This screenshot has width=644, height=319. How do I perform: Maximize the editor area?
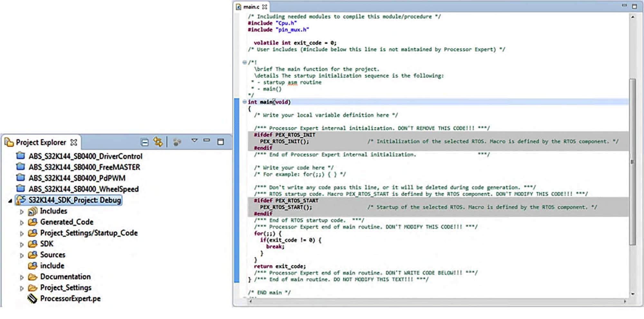pos(634,6)
